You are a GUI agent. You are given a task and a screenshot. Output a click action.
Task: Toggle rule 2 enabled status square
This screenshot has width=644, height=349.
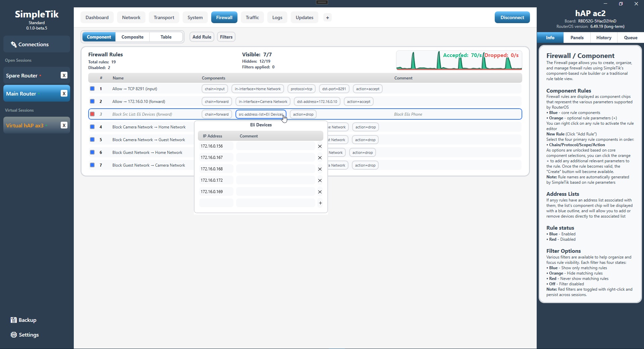click(92, 101)
